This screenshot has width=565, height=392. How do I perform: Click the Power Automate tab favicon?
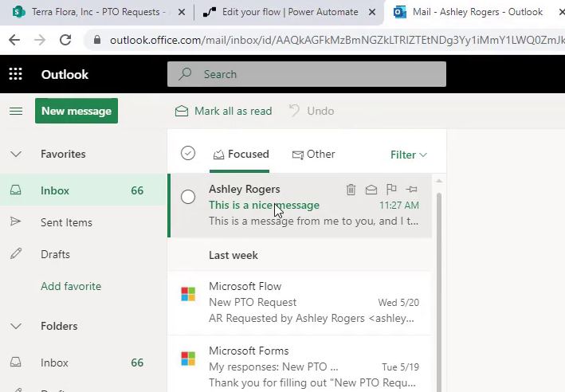click(x=210, y=12)
